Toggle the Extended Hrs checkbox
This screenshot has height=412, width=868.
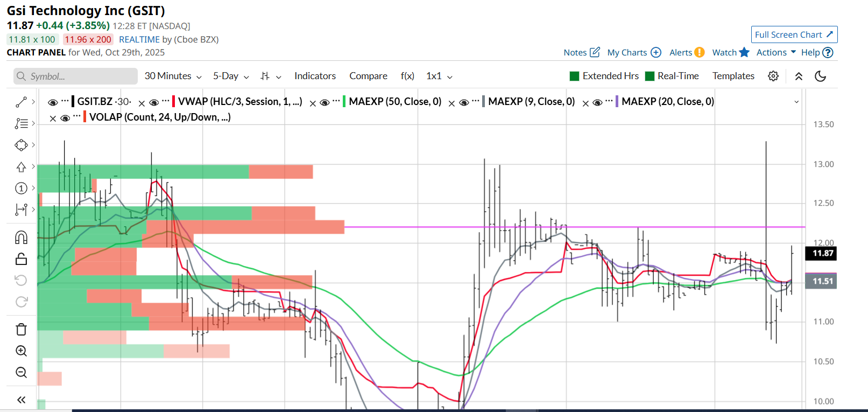pyautogui.click(x=574, y=76)
